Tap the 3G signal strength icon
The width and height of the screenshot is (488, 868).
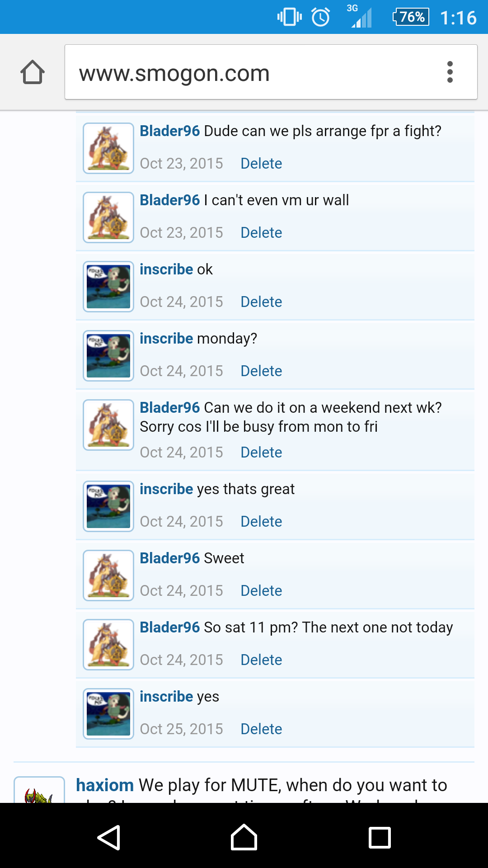(x=361, y=18)
